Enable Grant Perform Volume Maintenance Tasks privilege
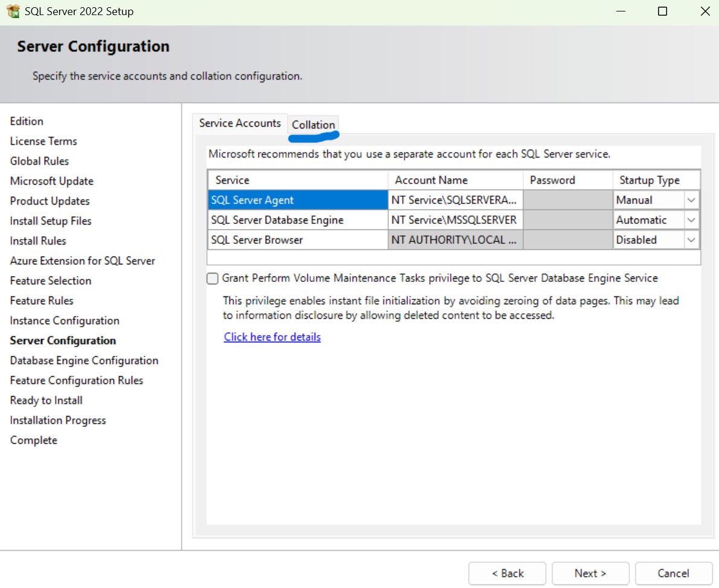 212,278
